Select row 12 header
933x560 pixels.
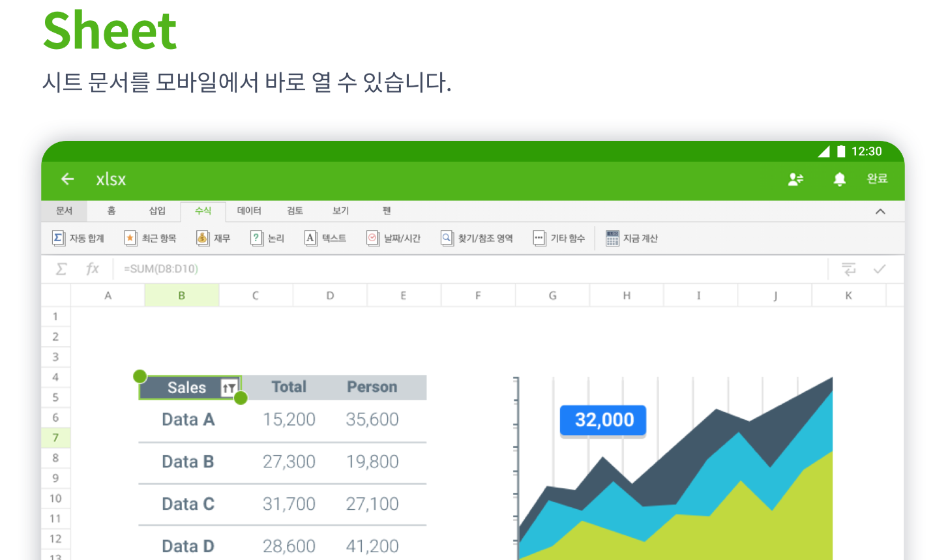[x=55, y=538]
